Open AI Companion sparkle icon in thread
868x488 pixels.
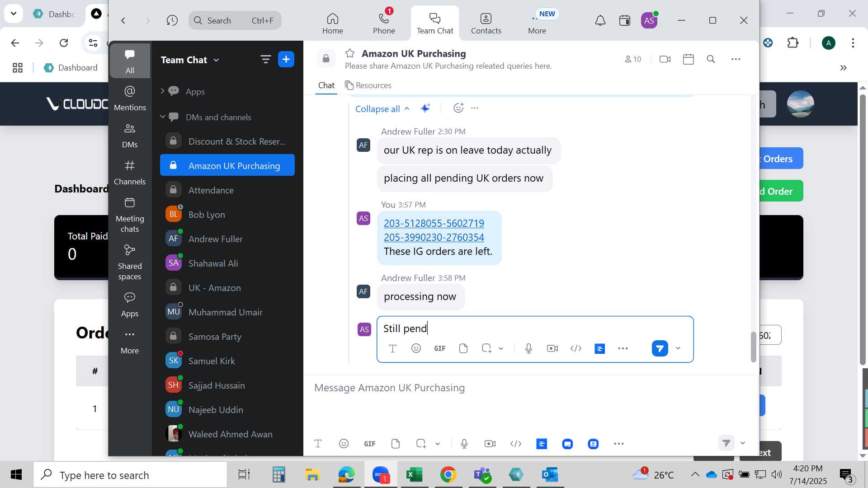(425, 108)
